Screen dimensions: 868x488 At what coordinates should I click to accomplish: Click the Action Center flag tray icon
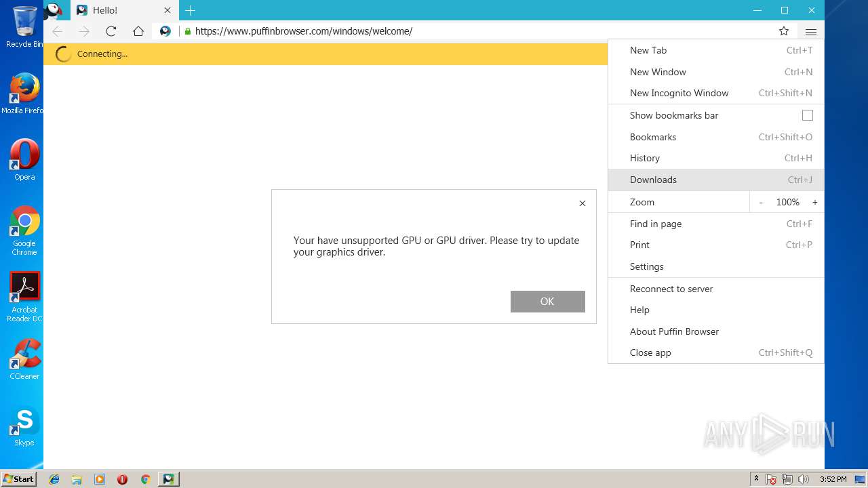coord(771,479)
